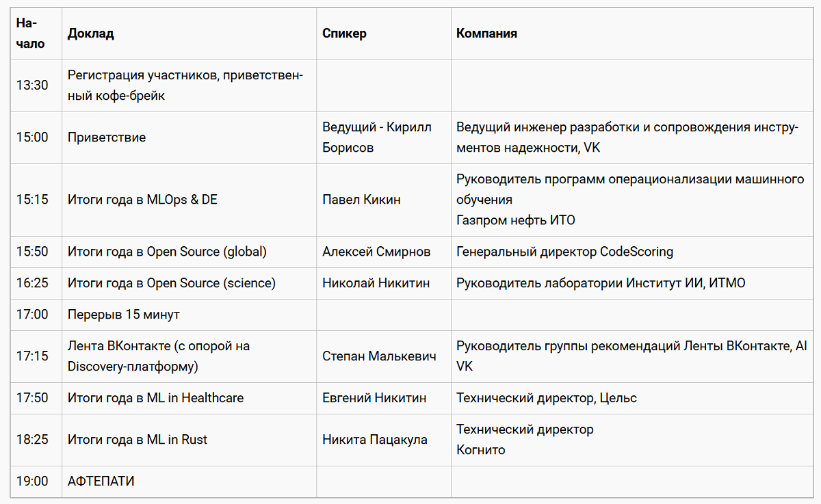The image size is (821, 504).
Task: Click the "Доклад" column header
Action: pyautogui.click(x=91, y=34)
